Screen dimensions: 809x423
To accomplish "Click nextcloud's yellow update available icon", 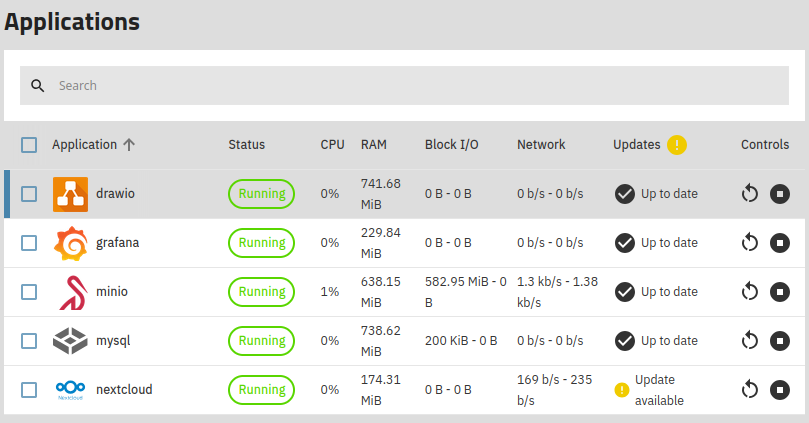I will point(622,390).
